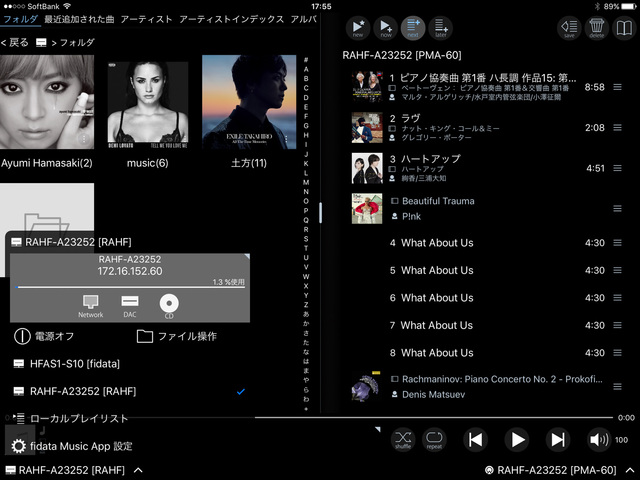Delete queue with the trash icon
Image resolution: width=640 pixels, height=480 pixels.
[597, 28]
